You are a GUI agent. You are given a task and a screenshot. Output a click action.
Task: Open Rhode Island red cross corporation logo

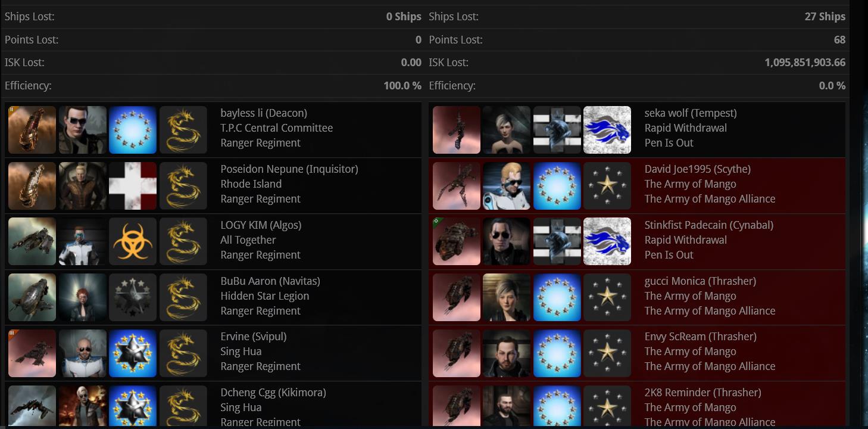[x=133, y=186]
